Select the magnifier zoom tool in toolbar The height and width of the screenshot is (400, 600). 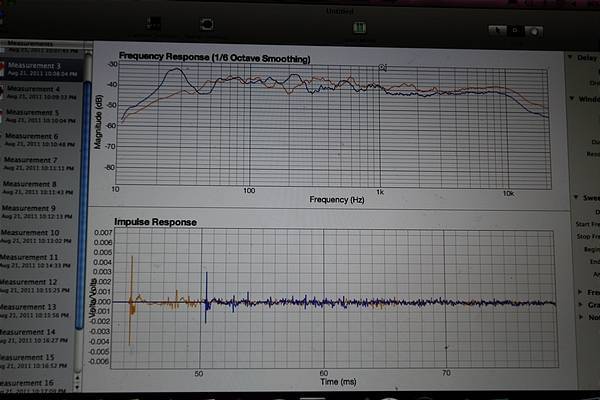point(534,31)
